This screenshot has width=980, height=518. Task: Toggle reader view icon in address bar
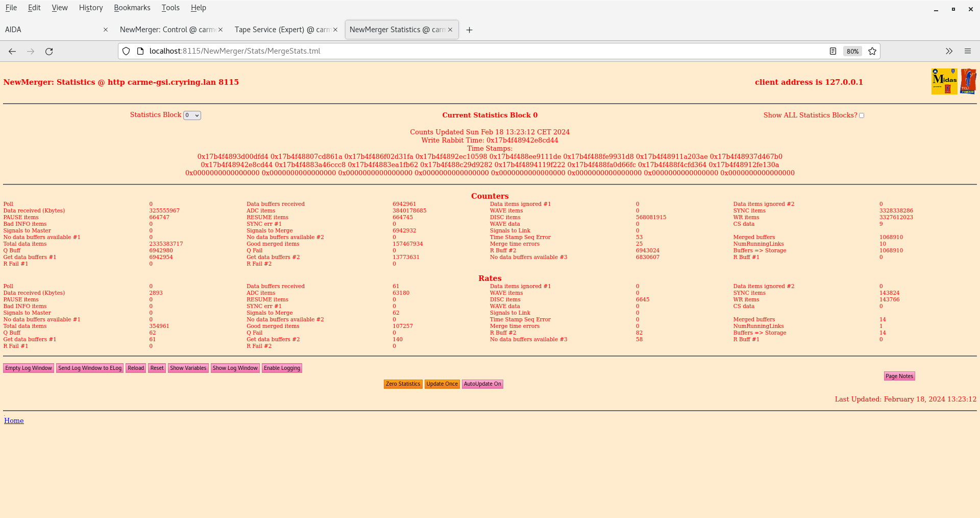(x=833, y=51)
